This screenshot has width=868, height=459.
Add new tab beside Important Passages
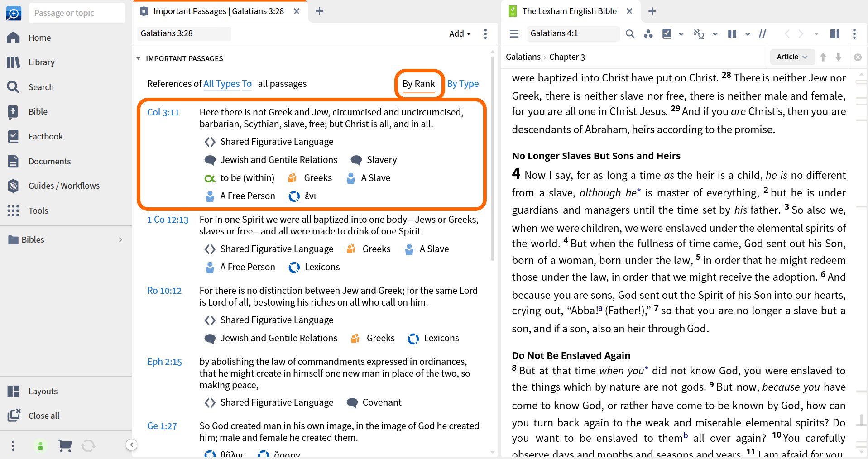pyautogui.click(x=319, y=11)
